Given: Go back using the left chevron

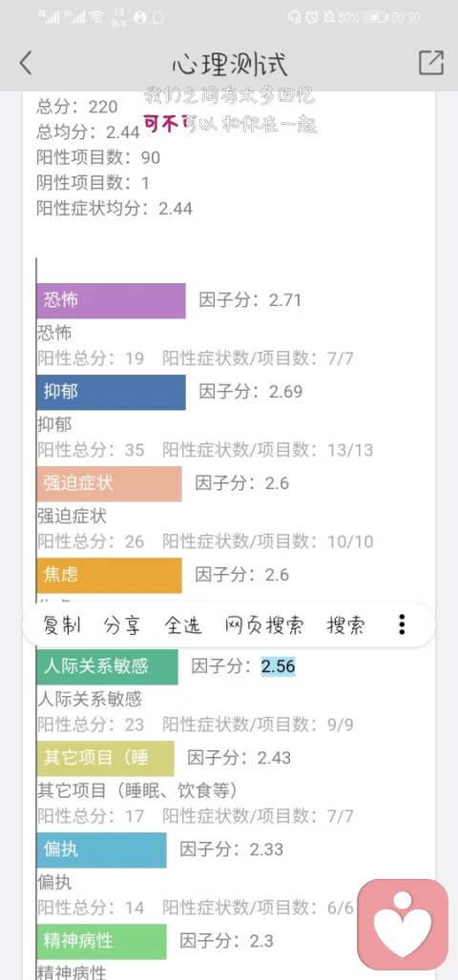Looking at the screenshot, I should click(x=26, y=63).
